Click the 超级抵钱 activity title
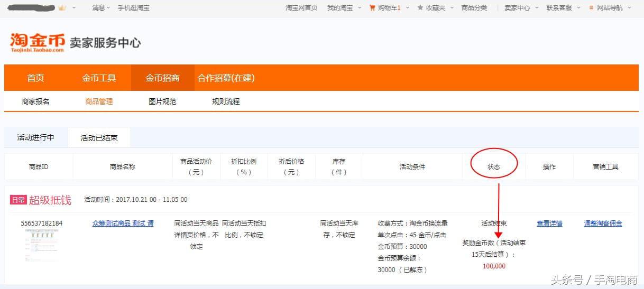Screen dimensions: 644x289 [x=50, y=200]
